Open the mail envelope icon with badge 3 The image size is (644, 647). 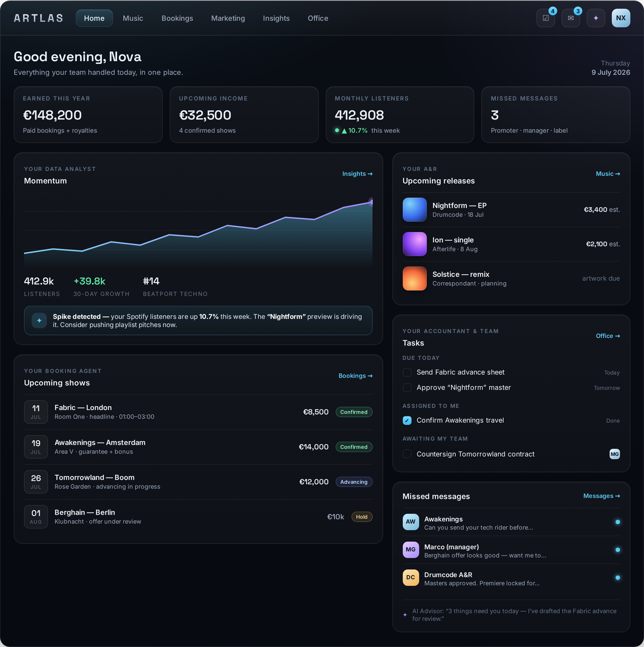[571, 18]
